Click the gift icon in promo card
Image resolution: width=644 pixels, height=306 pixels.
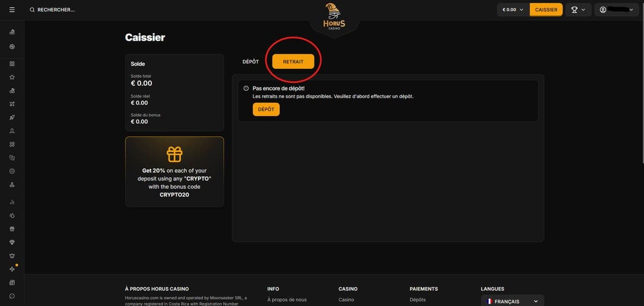(x=174, y=154)
